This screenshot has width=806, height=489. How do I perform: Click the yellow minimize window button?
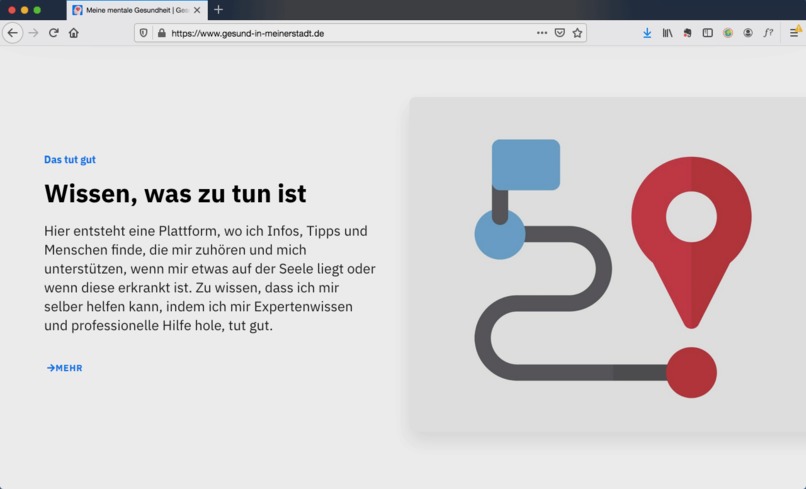(x=24, y=10)
